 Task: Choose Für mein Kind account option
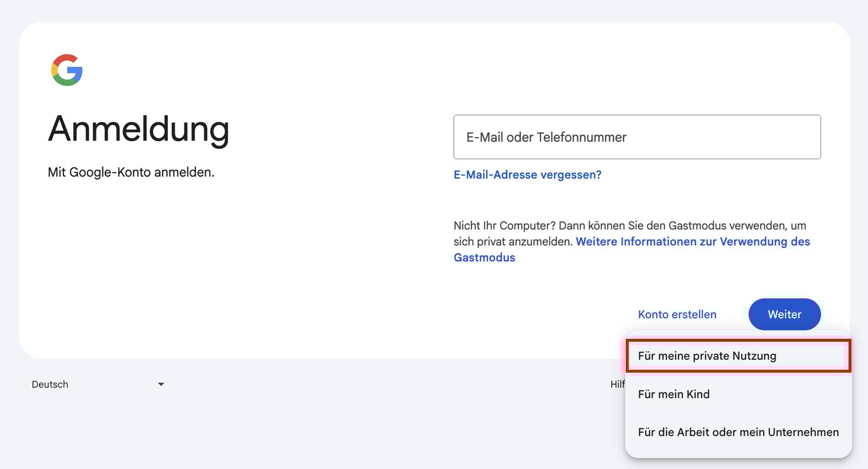point(674,394)
